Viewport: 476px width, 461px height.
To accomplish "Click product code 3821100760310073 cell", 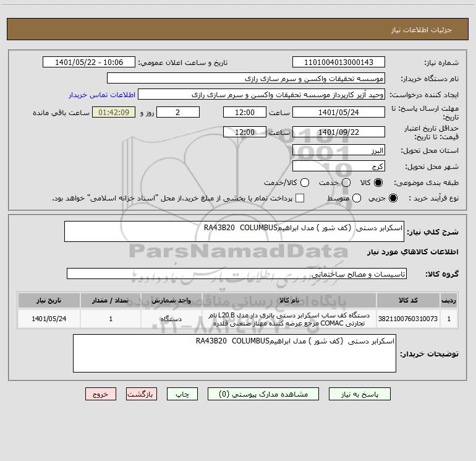I will tap(408, 319).
